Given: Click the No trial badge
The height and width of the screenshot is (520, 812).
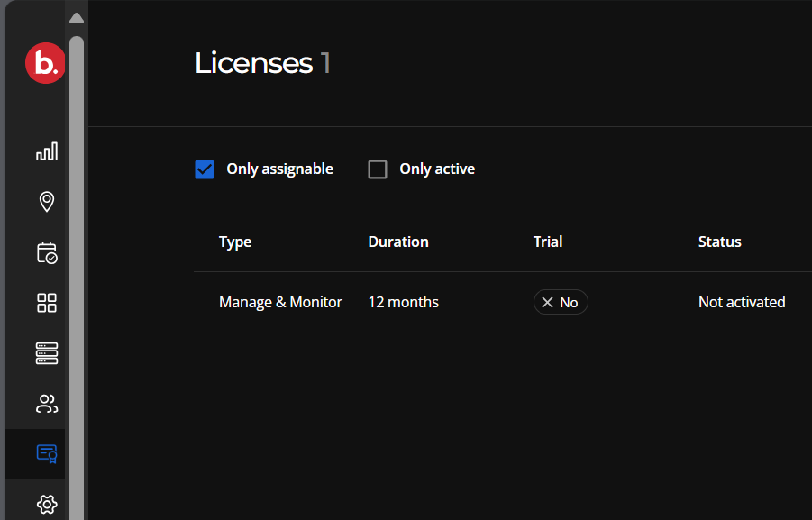Looking at the screenshot, I should coord(561,302).
